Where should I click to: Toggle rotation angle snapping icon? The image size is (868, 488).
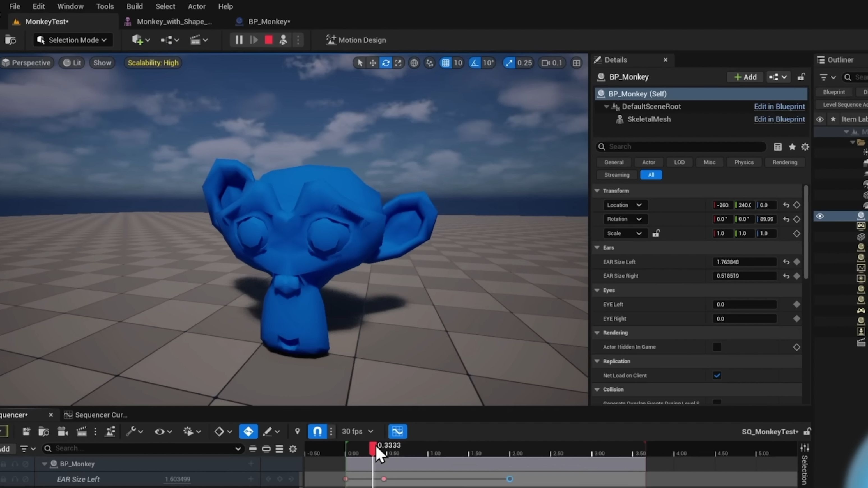pos(475,63)
